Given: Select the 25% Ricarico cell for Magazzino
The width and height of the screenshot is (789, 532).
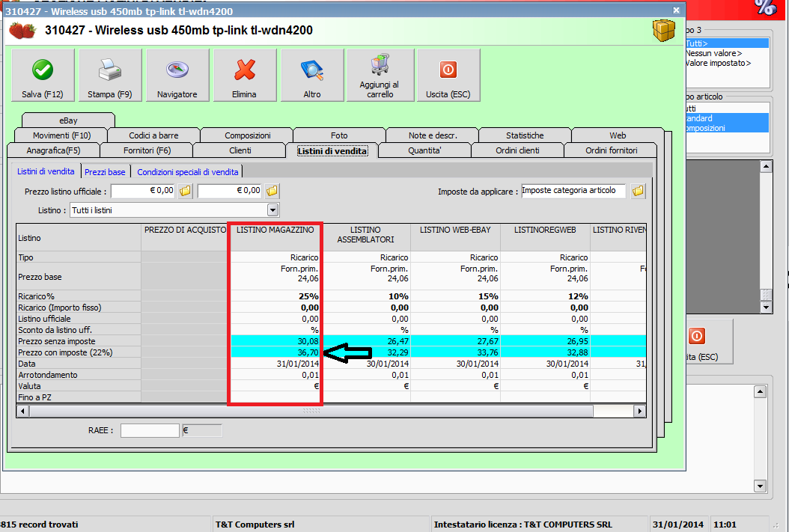Looking at the screenshot, I should [x=275, y=296].
